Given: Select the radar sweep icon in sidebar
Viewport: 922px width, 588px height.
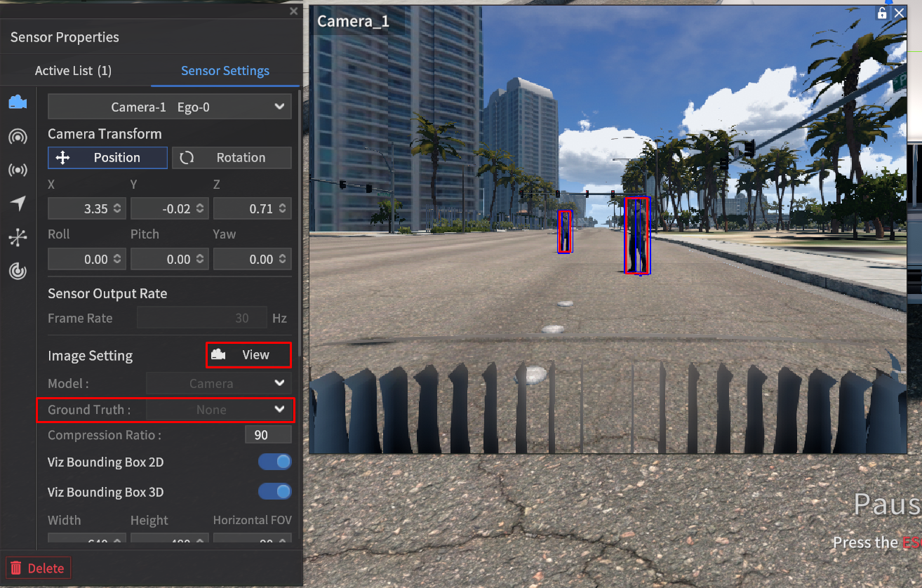Looking at the screenshot, I should tap(18, 271).
